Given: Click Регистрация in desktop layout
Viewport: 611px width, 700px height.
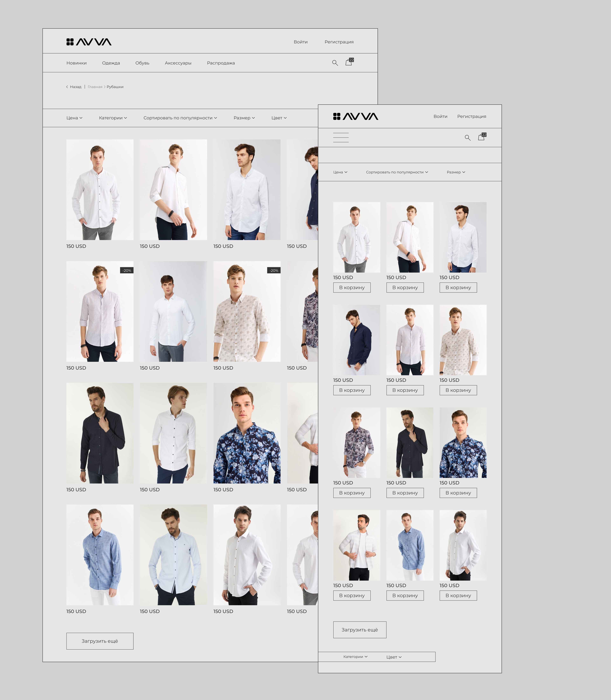Looking at the screenshot, I should pos(339,42).
